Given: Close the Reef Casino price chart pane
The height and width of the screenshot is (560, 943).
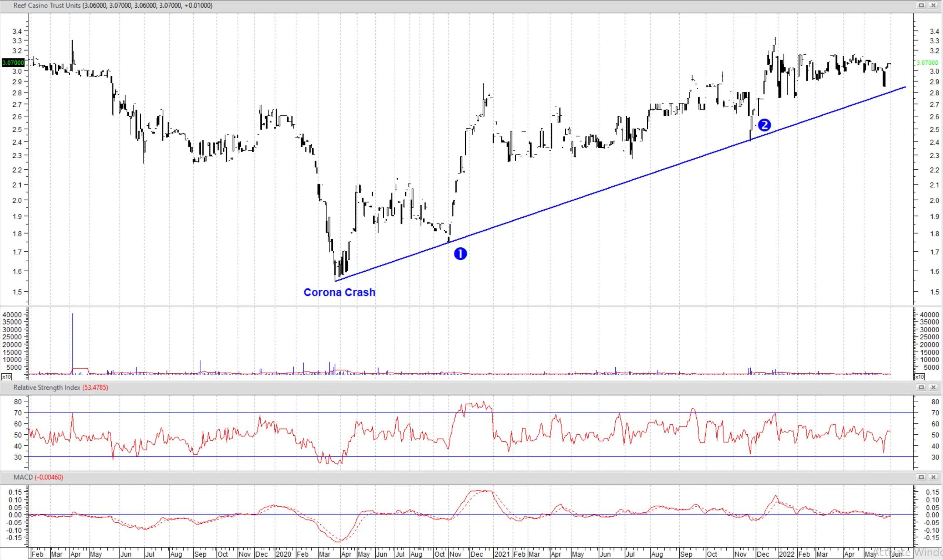Looking at the screenshot, I should (x=933, y=5).
